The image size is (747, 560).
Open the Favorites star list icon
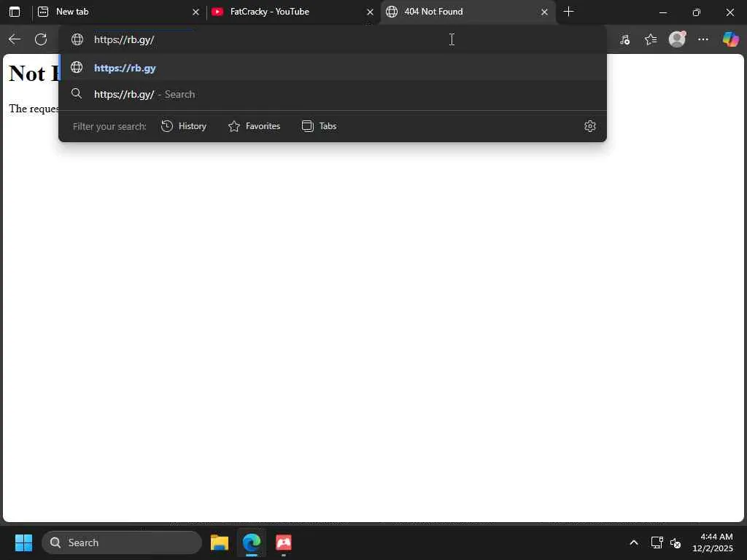pos(651,39)
